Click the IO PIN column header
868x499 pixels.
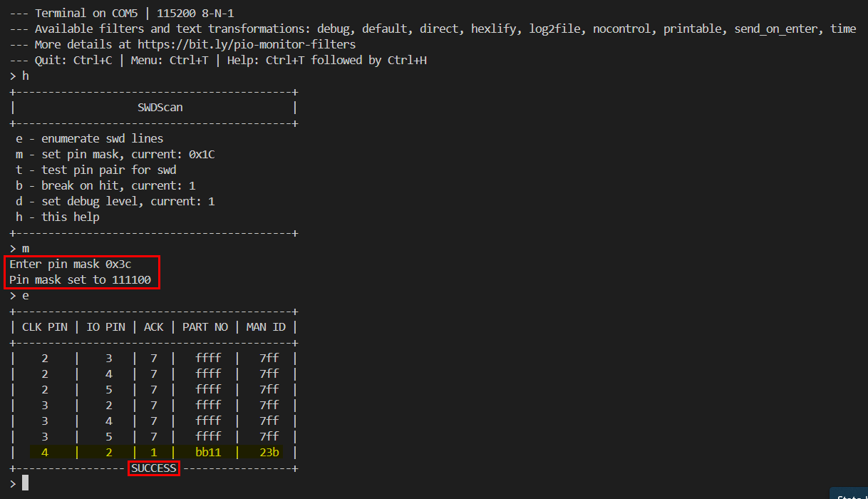(x=105, y=326)
